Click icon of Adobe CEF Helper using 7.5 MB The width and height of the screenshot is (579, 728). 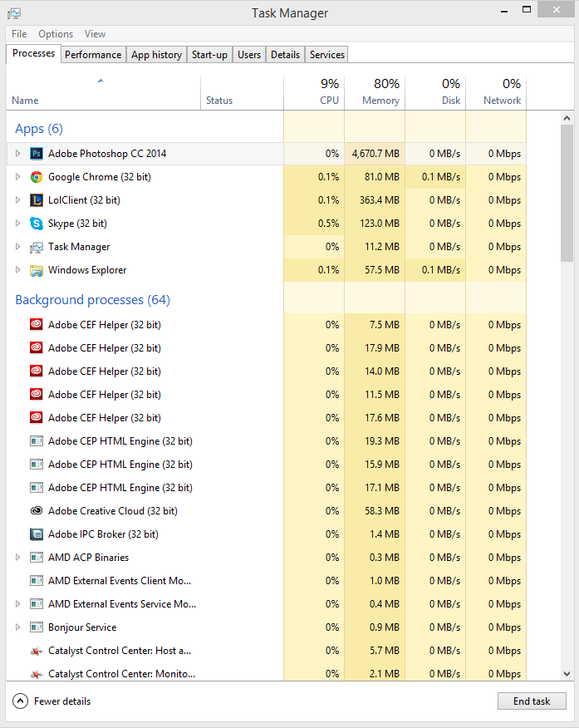[37, 325]
